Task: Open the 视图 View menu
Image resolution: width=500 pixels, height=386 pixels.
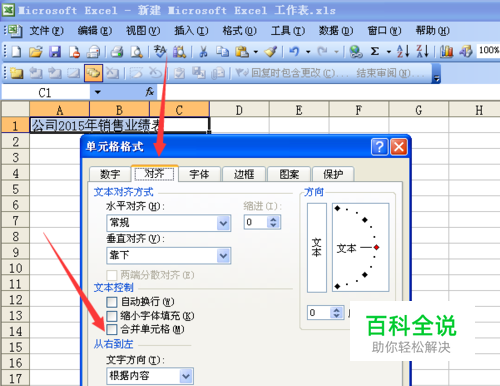Action: pyautogui.click(x=143, y=31)
